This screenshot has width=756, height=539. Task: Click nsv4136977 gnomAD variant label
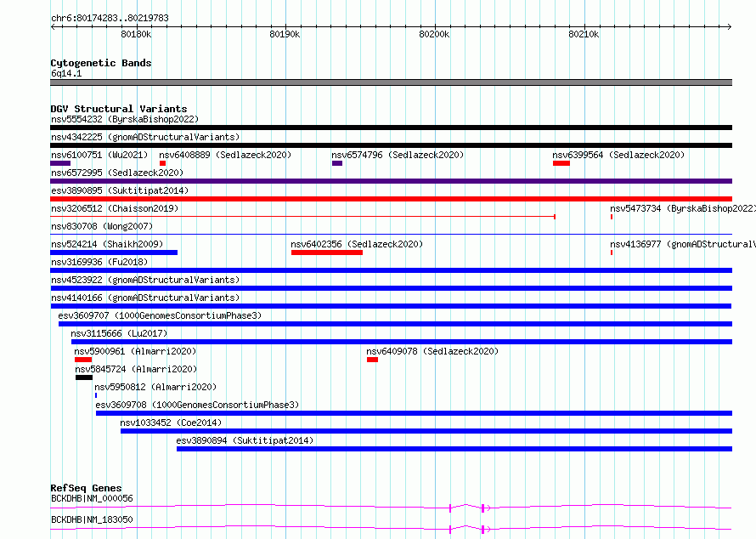[x=683, y=244]
